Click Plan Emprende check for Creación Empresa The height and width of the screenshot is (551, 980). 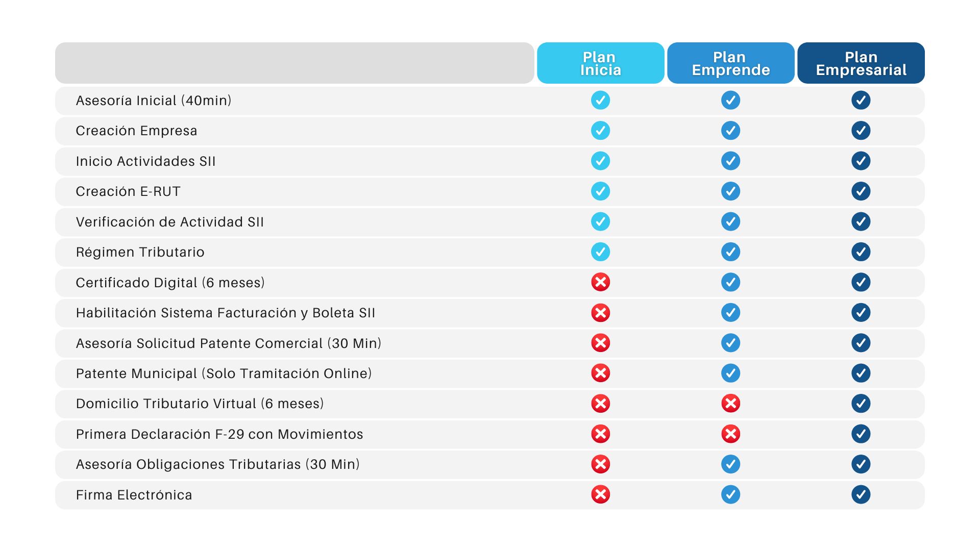click(x=730, y=131)
